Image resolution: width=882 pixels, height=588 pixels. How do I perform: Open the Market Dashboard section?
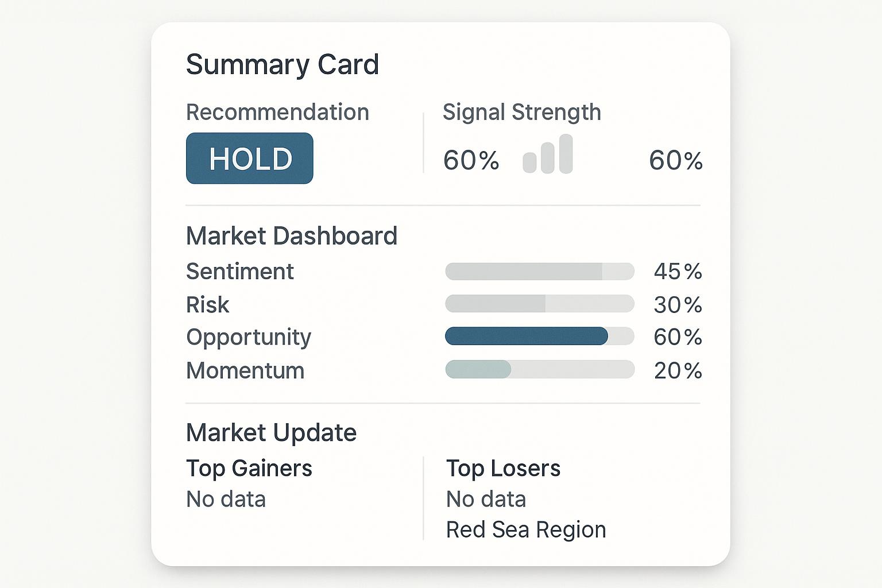[x=292, y=236]
